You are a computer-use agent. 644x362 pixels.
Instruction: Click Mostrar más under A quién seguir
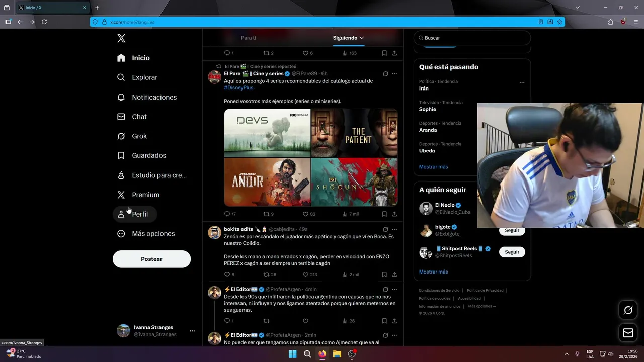433,272
